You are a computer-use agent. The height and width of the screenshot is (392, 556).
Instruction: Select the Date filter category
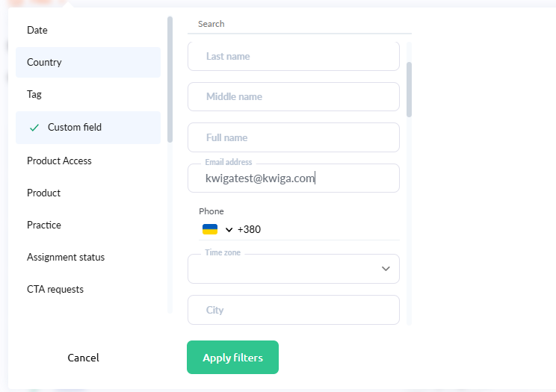[37, 30]
